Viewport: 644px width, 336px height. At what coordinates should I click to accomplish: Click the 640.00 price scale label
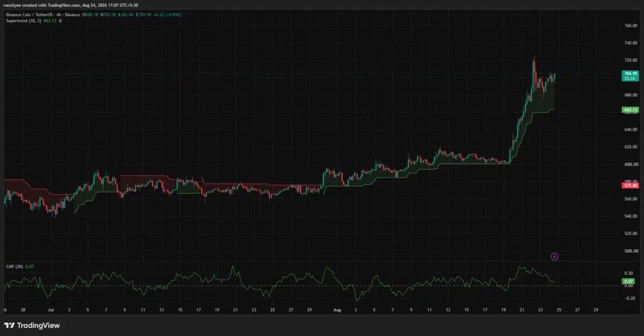pyautogui.click(x=630, y=130)
